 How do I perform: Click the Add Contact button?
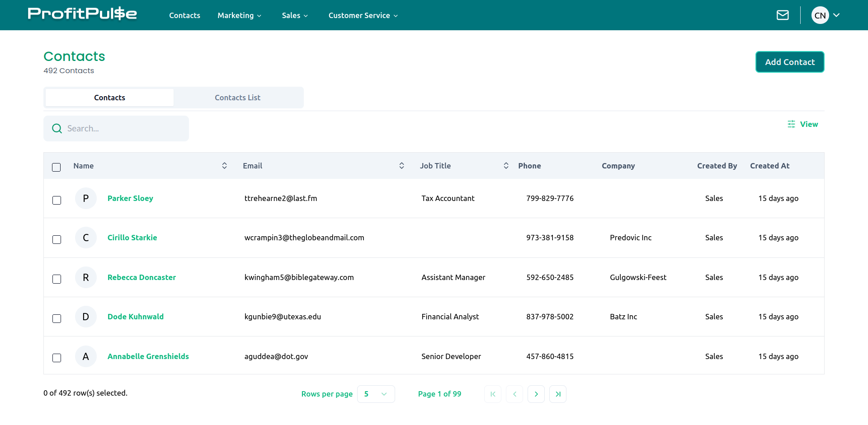790,62
